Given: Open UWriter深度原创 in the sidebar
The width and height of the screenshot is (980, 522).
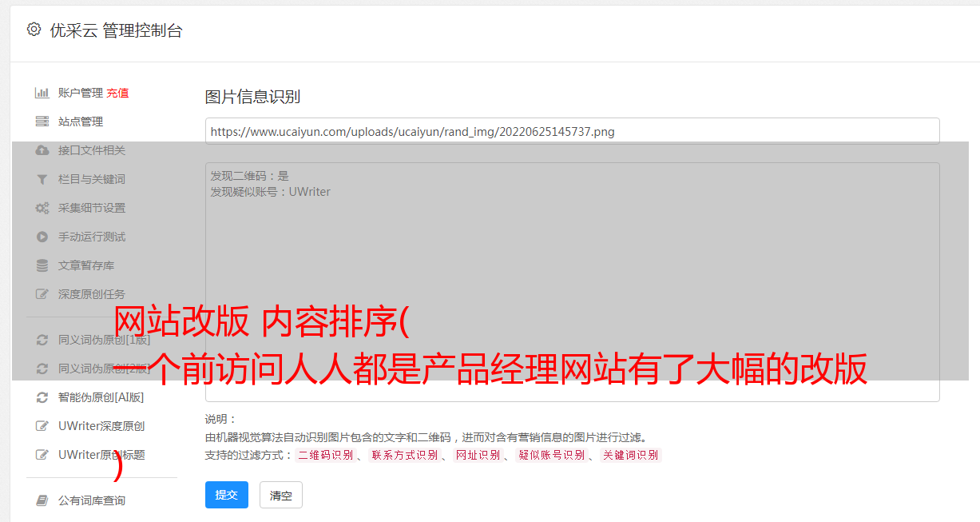Looking at the screenshot, I should 101,426.
